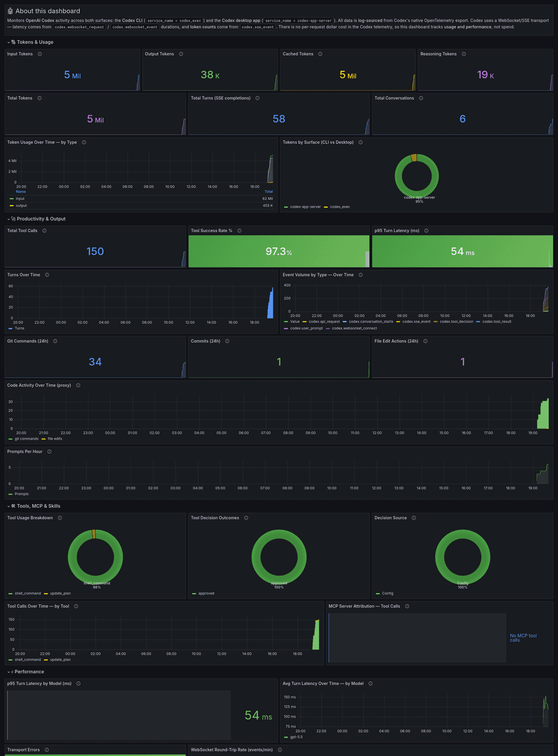Image resolution: width=558 pixels, height=756 pixels.
Task: Open info icon for Avg Turn Latency Over Time
Action: (370, 684)
